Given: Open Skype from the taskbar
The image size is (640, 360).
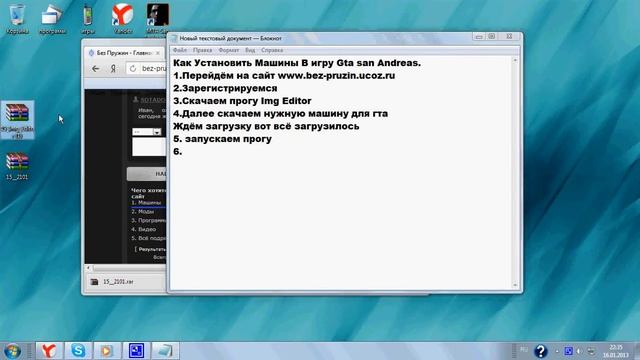Looking at the screenshot, I should tap(78, 351).
